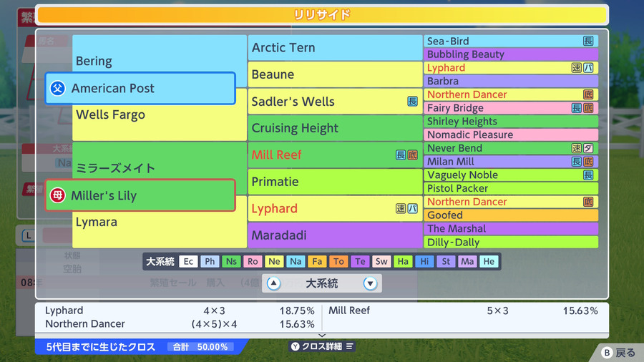The width and height of the screenshot is (644, 362).
Task: Select Shirley Heights entry
Action: pyautogui.click(x=511, y=122)
